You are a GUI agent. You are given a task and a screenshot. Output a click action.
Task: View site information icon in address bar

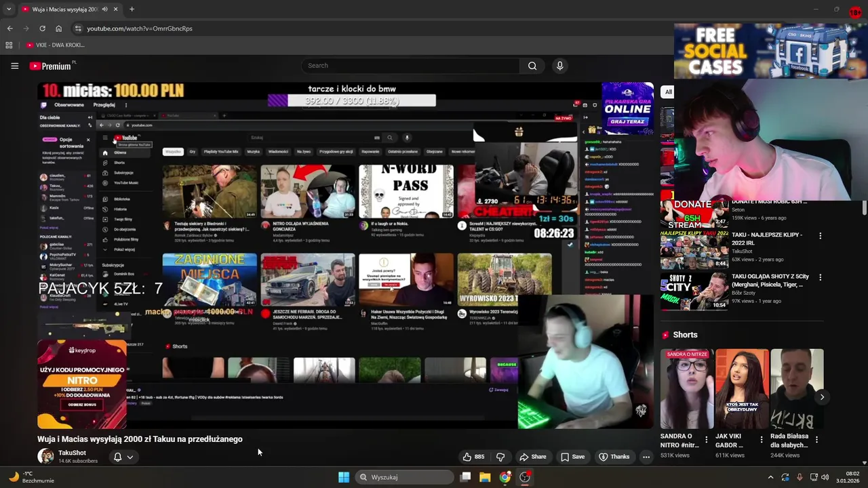[78, 28]
